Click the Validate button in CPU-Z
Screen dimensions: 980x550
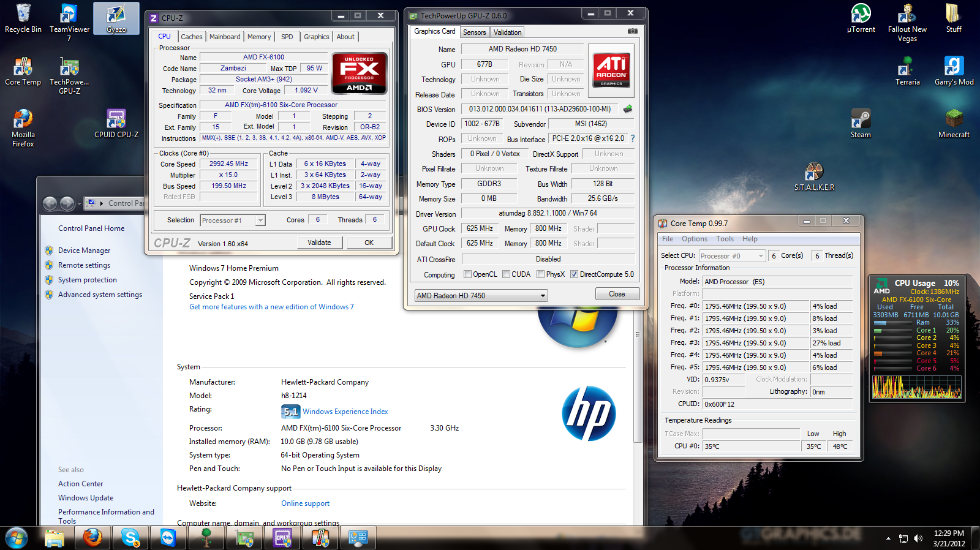(319, 243)
